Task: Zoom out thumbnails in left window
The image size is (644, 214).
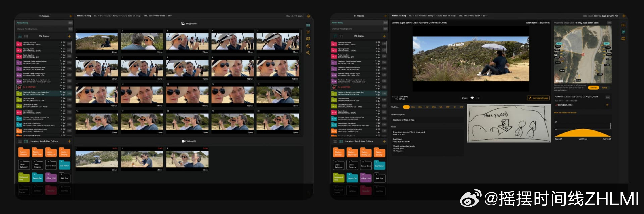Action: tap(308, 53)
